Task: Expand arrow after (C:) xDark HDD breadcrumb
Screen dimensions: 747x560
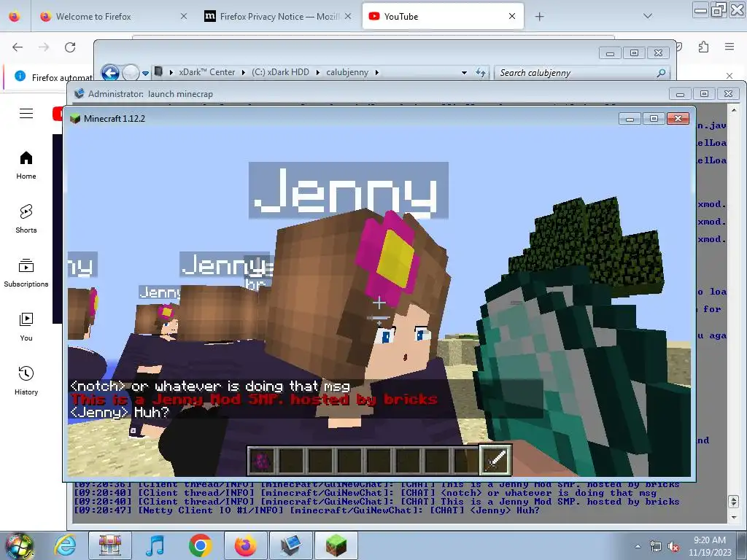Action: 318,72
